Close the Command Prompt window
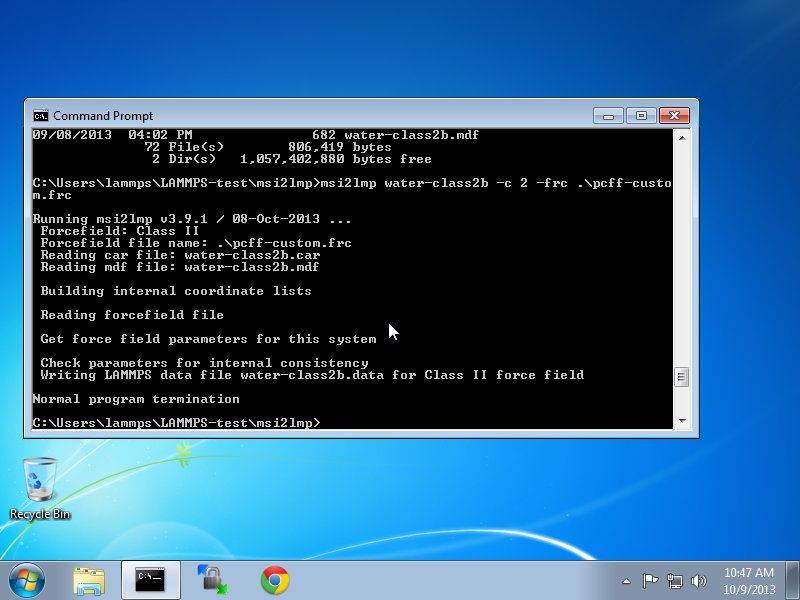 click(674, 116)
